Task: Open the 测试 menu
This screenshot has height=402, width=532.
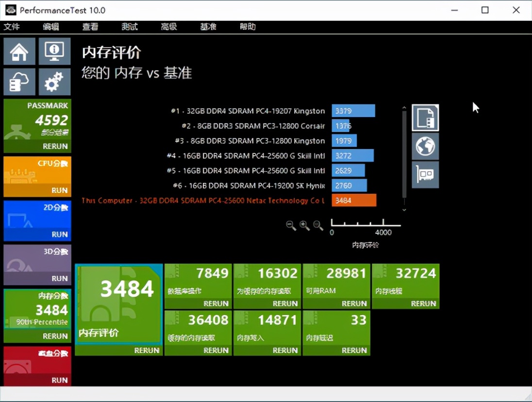Action: click(129, 27)
